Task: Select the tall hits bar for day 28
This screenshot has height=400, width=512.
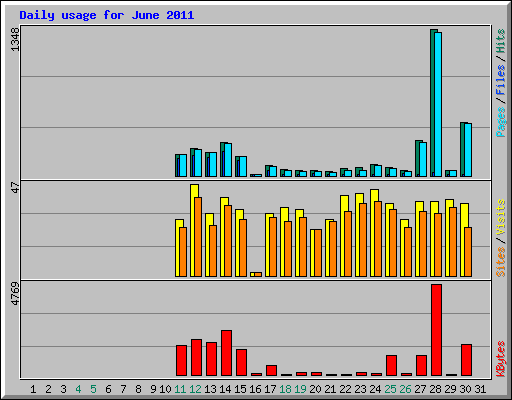Action: 434,103
